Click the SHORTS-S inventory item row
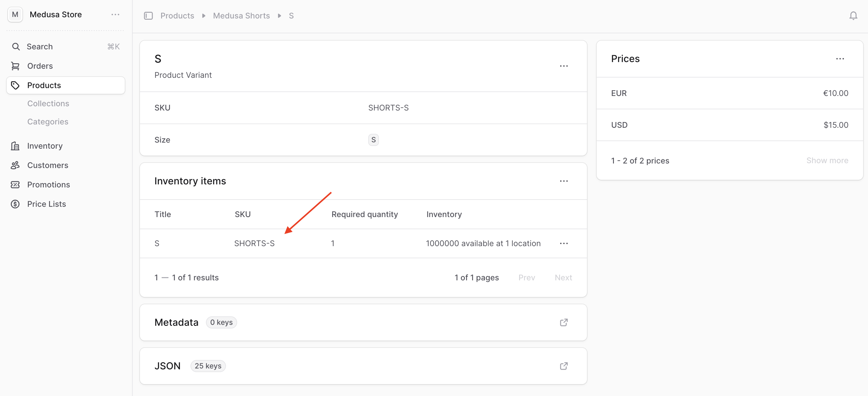Viewport: 868px width, 396px height. [x=254, y=243]
